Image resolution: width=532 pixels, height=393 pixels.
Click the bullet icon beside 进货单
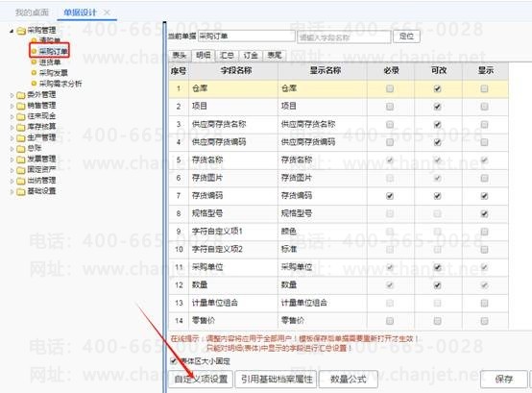pyautogui.click(x=34, y=62)
